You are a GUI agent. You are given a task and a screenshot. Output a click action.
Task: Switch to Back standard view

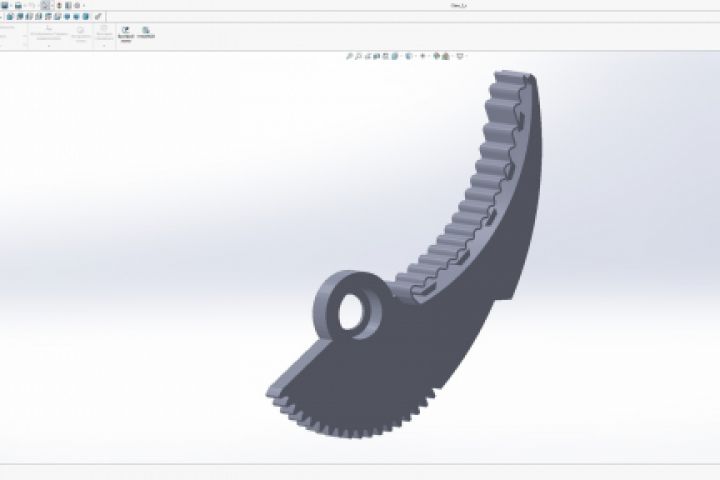coord(20,17)
